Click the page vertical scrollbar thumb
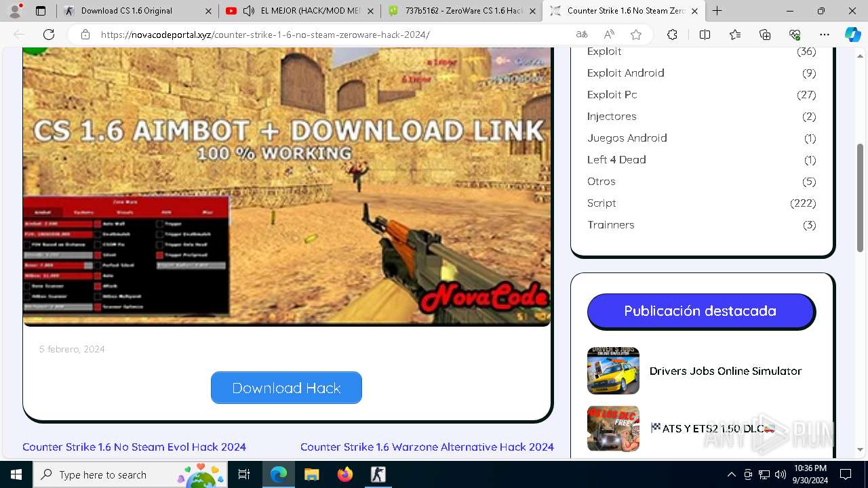This screenshot has height=488, width=868. [861, 197]
